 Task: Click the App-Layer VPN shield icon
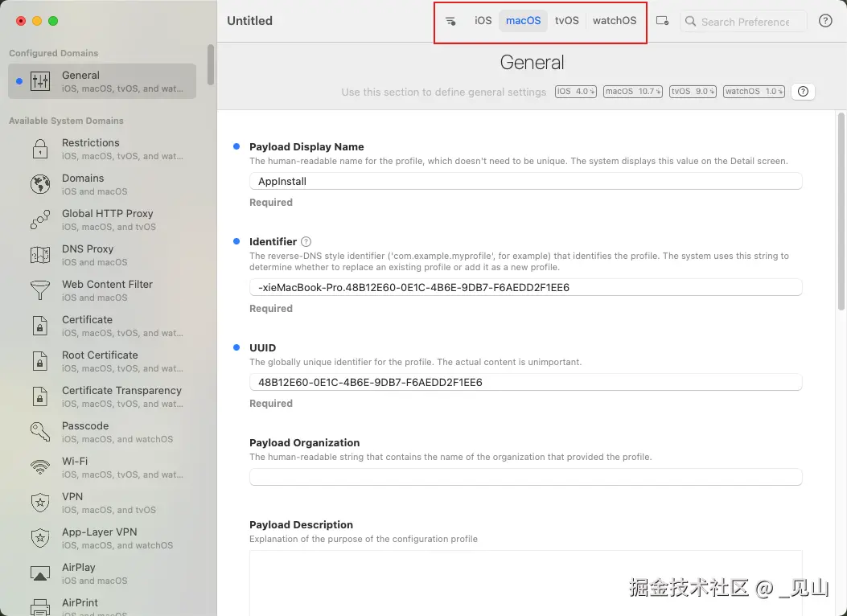40,538
